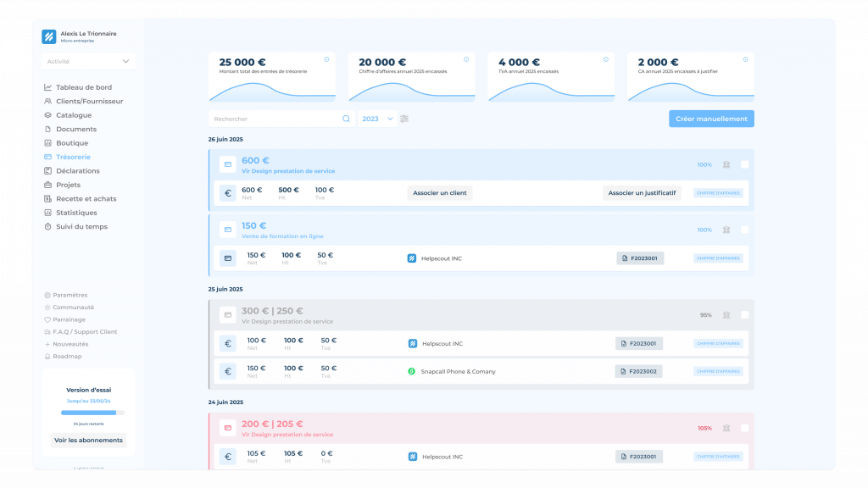Select the checkbox on the 150 € transaction

[x=744, y=230]
